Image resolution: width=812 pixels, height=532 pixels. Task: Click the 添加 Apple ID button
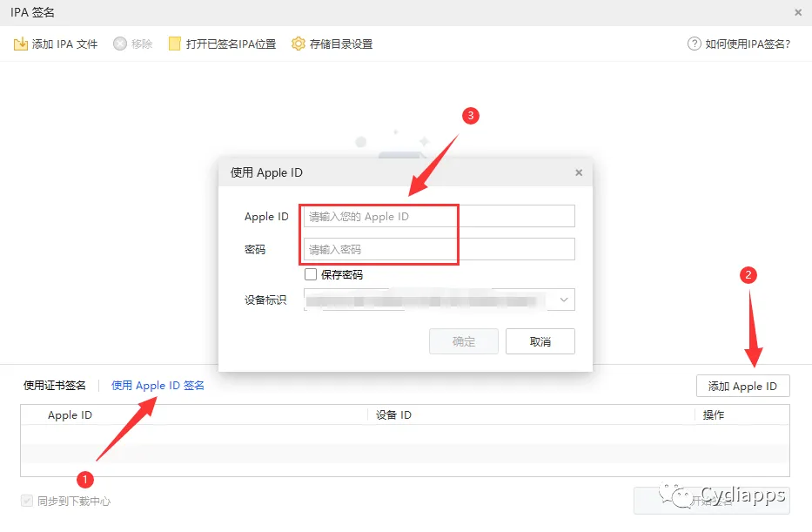[x=742, y=386]
